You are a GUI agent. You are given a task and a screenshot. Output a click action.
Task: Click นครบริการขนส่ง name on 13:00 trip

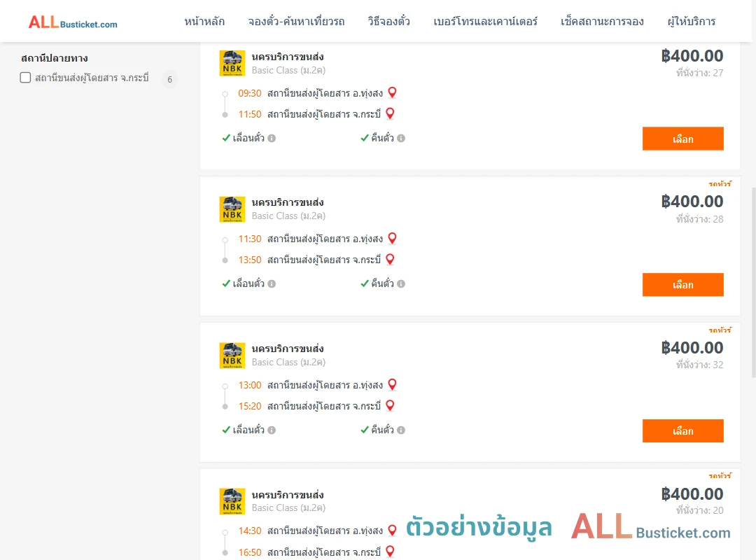pyautogui.click(x=288, y=349)
